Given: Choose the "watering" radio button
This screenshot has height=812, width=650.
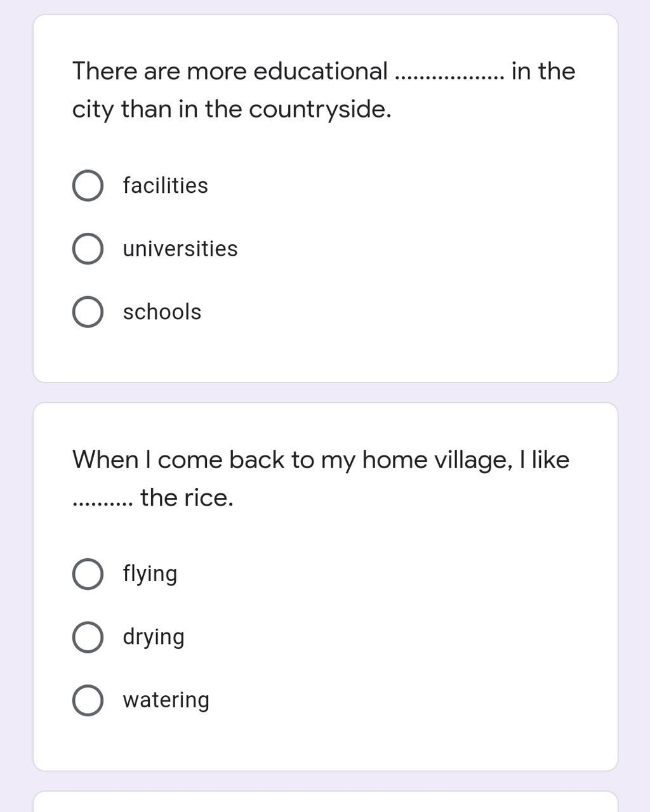Looking at the screenshot, I should 88,700.
